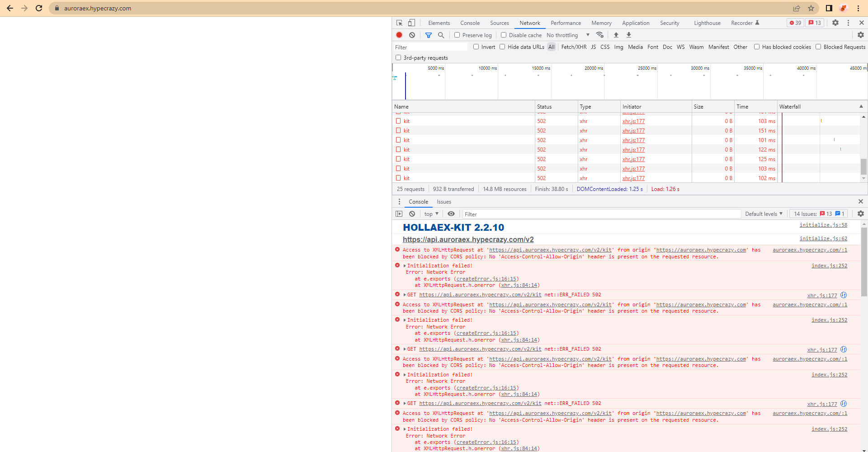Filter requests by Fetch/XHR type

(x=574, y=47)
